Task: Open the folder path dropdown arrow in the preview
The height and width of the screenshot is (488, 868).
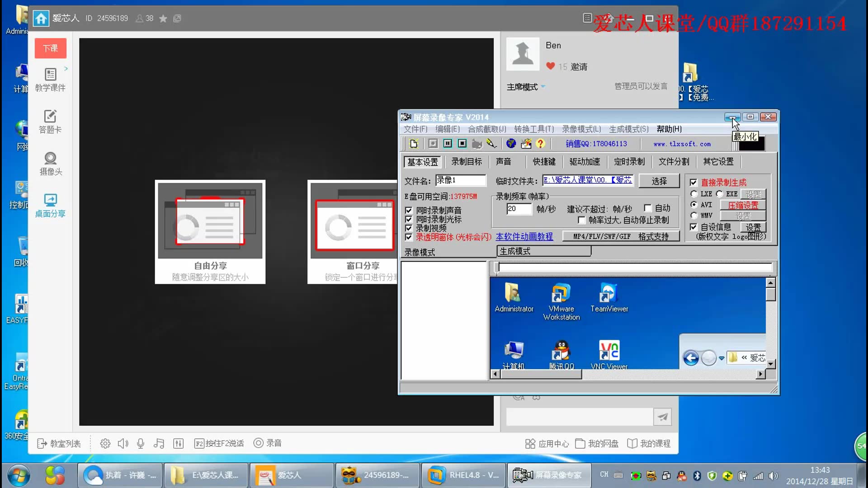Action: click(722, 358)
